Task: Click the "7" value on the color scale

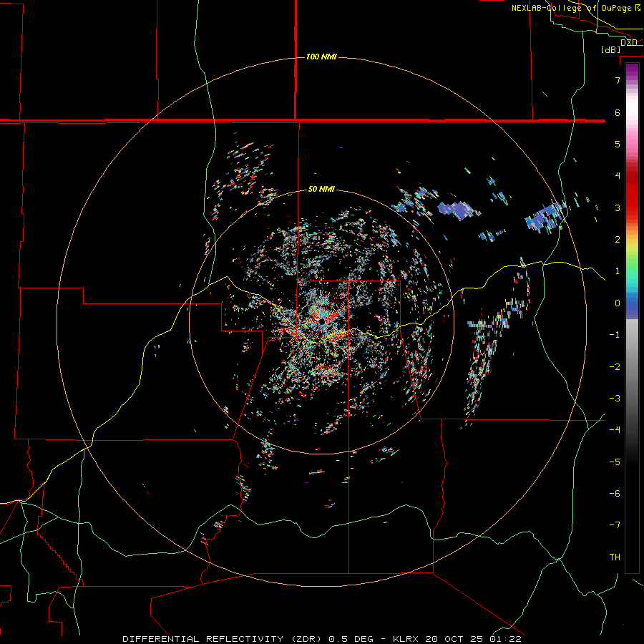Action: pos(618,80)
